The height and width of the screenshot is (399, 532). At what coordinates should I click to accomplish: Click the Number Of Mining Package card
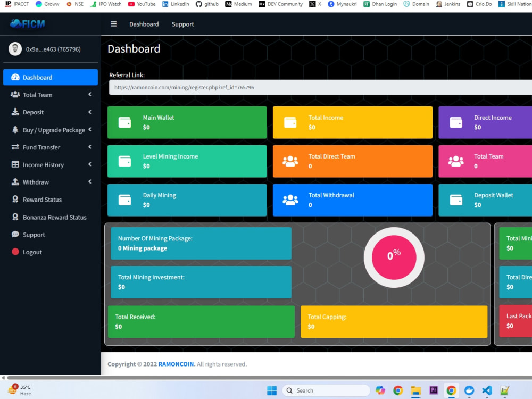click(x=201, y=243)
